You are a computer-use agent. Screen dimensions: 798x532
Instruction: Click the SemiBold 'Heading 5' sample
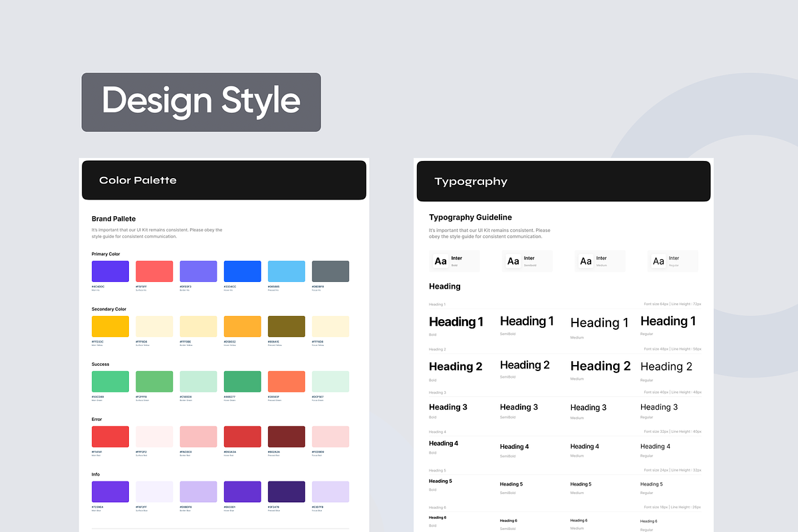click(x=511, y=484)
